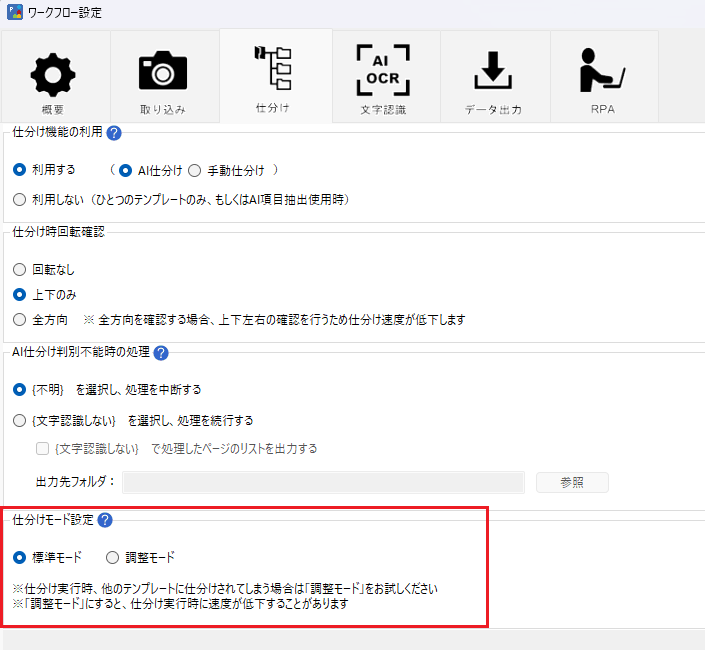The height and width of the screenshot is (650, 705).
Task: Click the help icon beside AI仕分け判別不能時の処理
Action: pyautogui.click(x=161, y=353)
